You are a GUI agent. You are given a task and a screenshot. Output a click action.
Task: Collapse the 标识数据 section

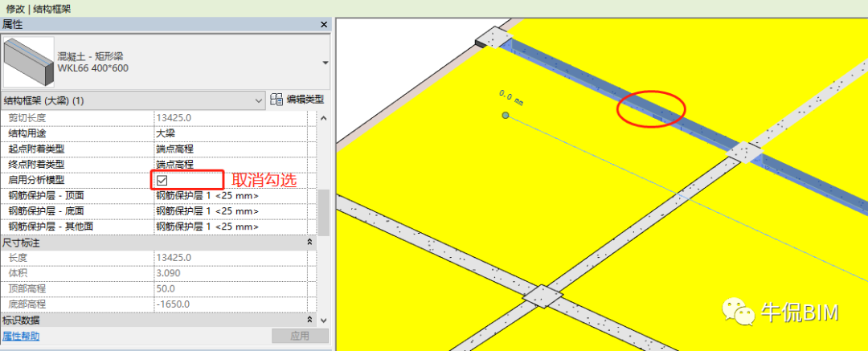point(310,320)
